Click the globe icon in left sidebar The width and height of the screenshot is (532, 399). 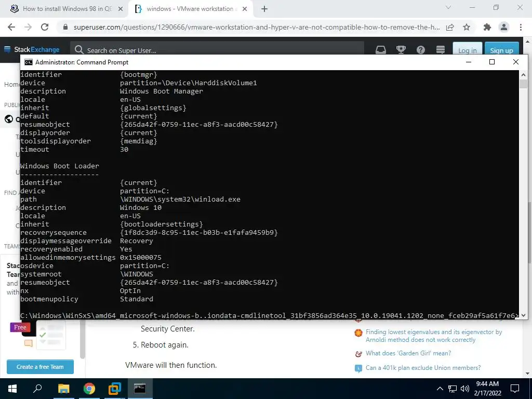pos(8,119)
